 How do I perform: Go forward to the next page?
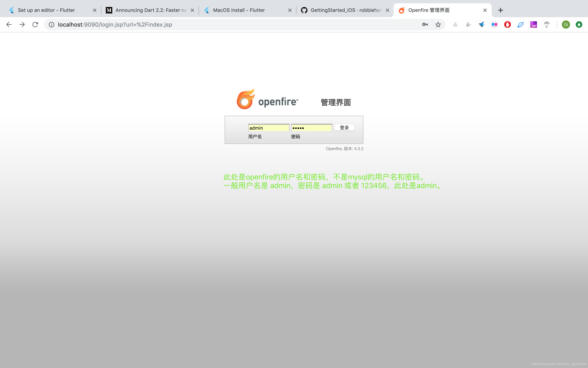click(22, 25)
